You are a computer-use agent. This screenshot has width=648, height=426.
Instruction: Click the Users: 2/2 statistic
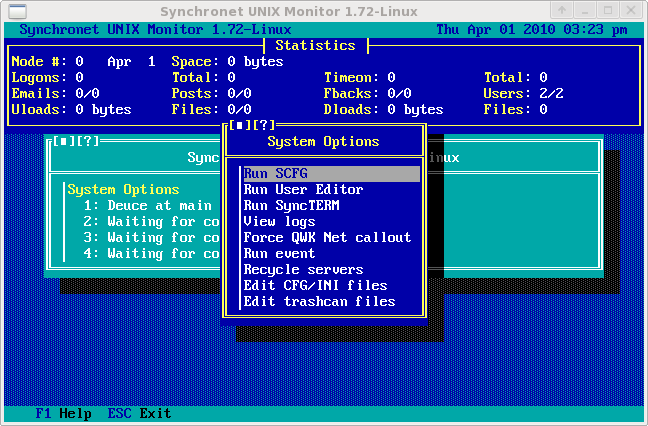tap(523, 93)
